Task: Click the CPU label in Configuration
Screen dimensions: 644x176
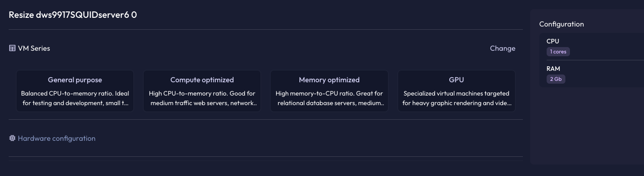Action: point(553,41)
